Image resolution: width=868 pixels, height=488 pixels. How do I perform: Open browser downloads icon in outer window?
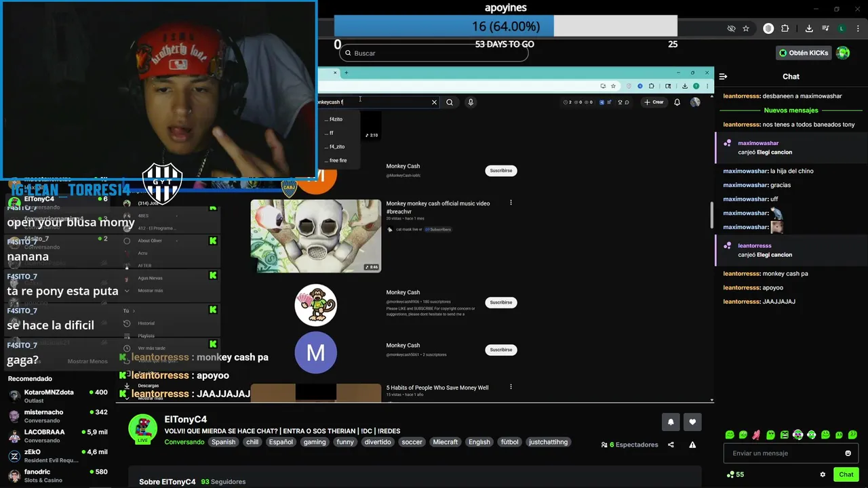click(809, 28)
